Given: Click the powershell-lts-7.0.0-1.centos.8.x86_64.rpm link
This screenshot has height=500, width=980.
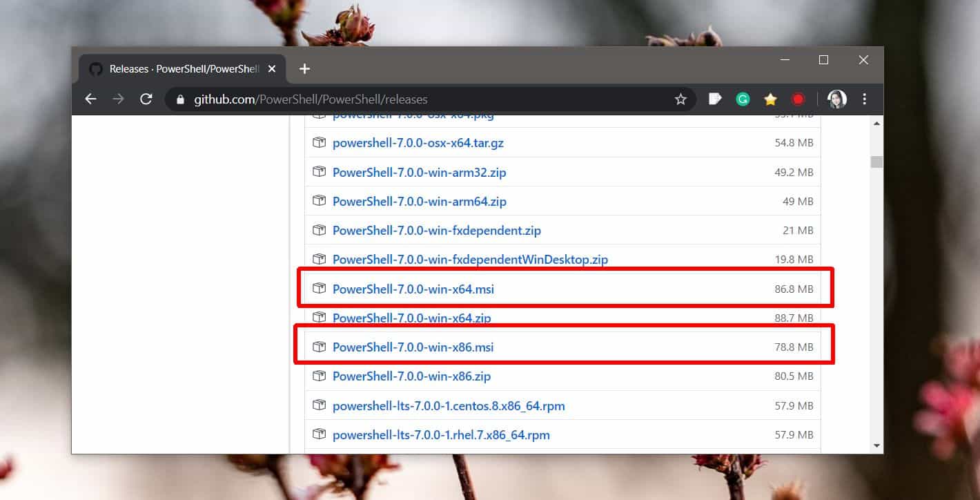Looking at the screenshot, I should (x=447, y=405).
